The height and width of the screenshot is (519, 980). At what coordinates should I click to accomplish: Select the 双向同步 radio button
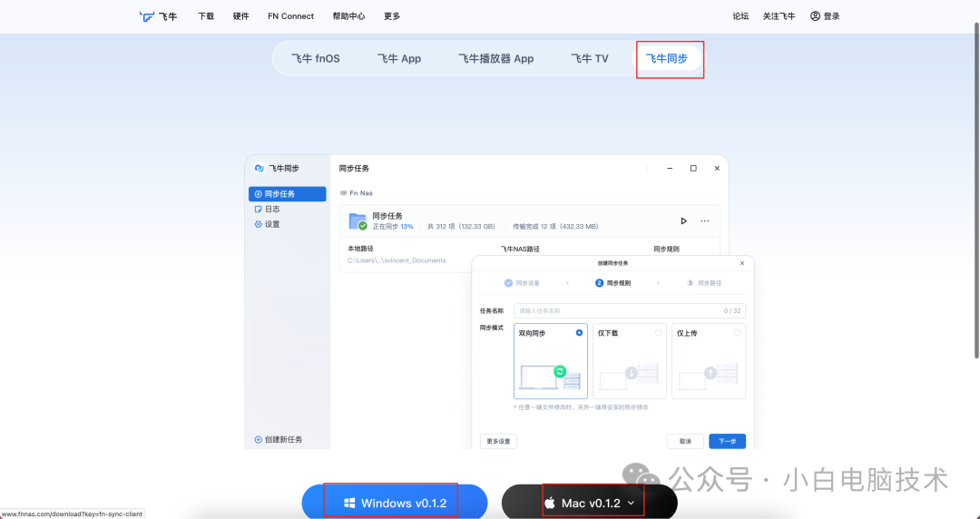coord(579,333)
